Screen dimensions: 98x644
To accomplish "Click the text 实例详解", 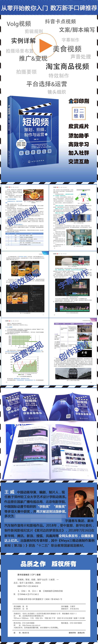I will pos(24,41).
